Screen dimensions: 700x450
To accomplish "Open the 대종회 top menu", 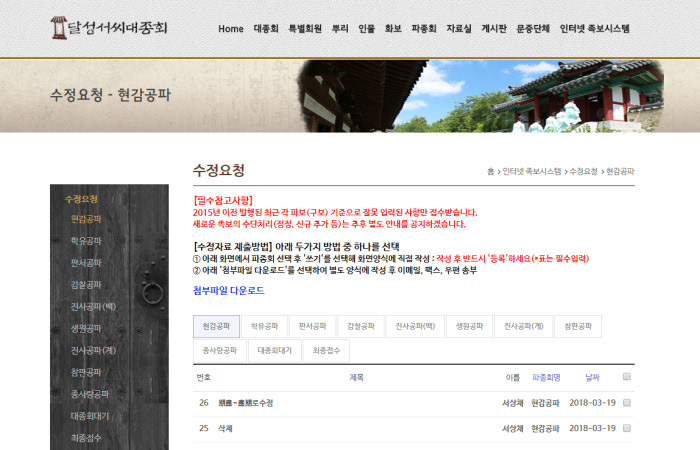I will tap(266, 29).
